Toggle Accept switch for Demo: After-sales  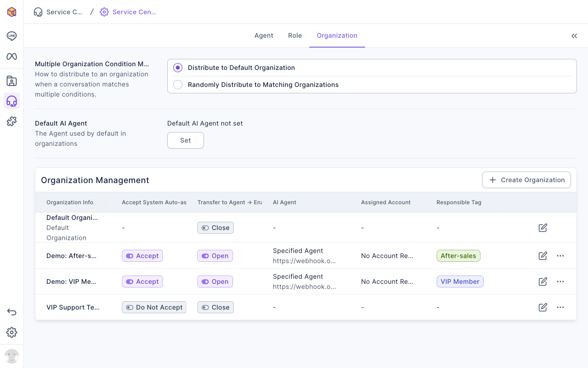[x=142, y=256]
